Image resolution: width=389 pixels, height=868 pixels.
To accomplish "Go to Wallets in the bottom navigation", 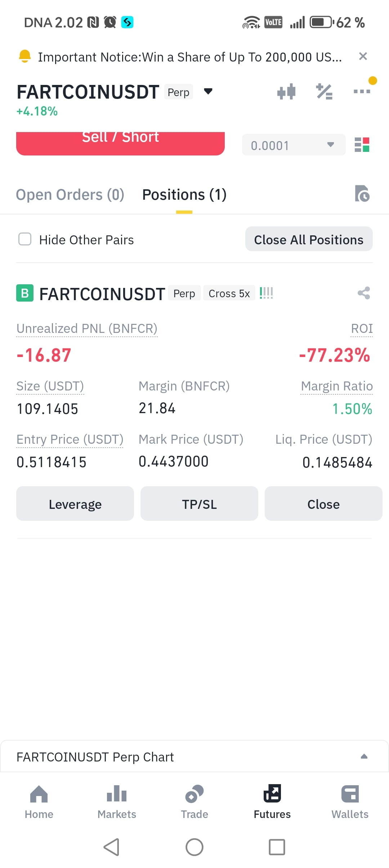I will tap(350, 802).
